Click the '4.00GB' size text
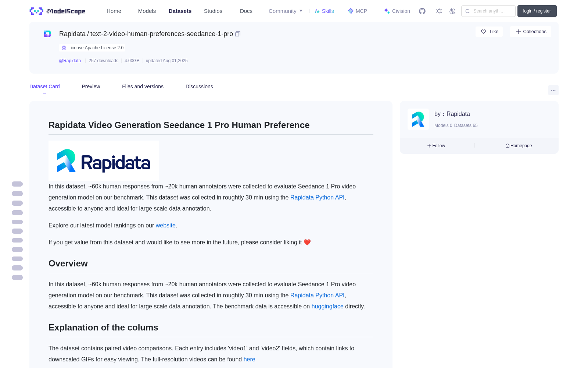 coord(132,61)
